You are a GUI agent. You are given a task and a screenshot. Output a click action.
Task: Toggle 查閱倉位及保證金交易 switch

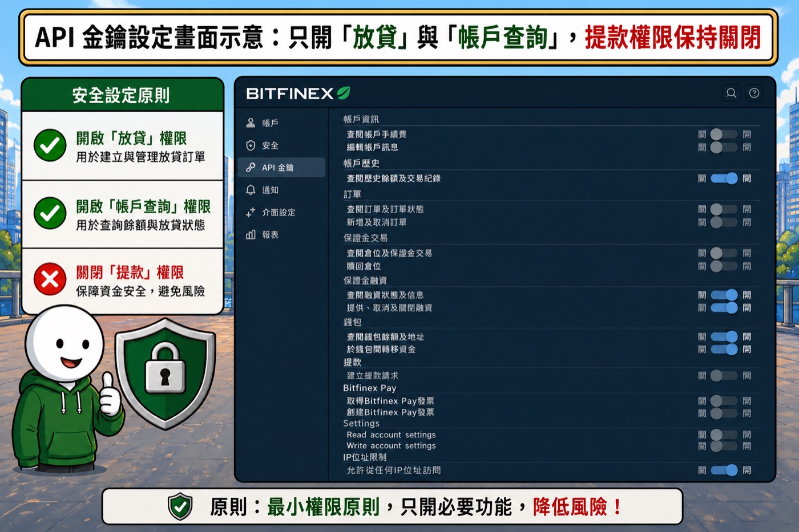[x=724, y=253]
